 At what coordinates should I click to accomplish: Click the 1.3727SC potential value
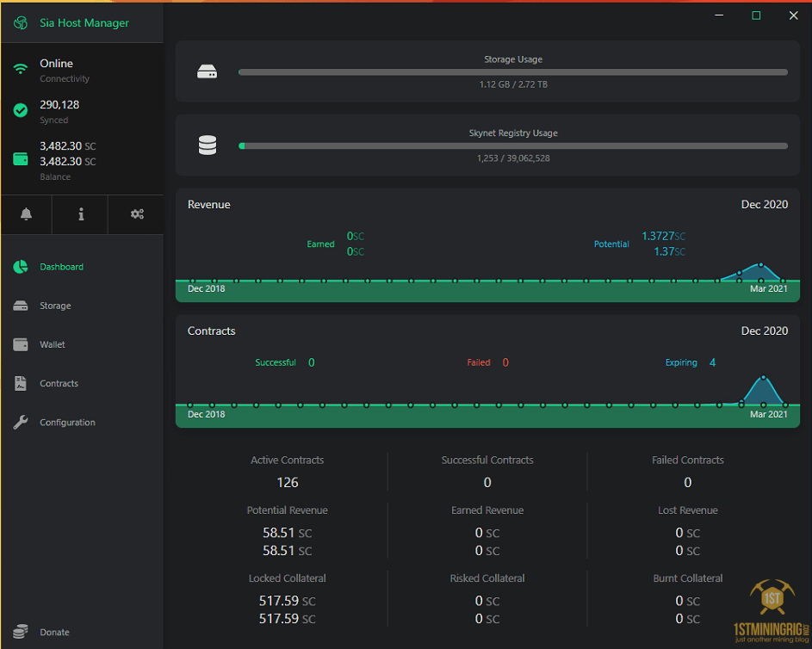point(663,236)
